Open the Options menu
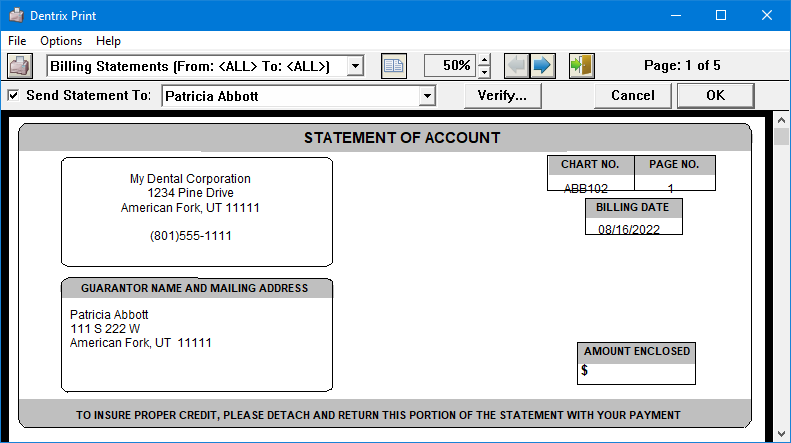This screenshot has width=791, height=443. [61, 41]
